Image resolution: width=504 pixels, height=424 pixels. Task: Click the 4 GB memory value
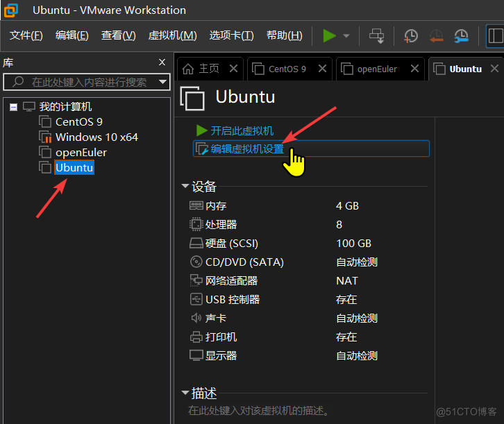(x=347, y=206)
